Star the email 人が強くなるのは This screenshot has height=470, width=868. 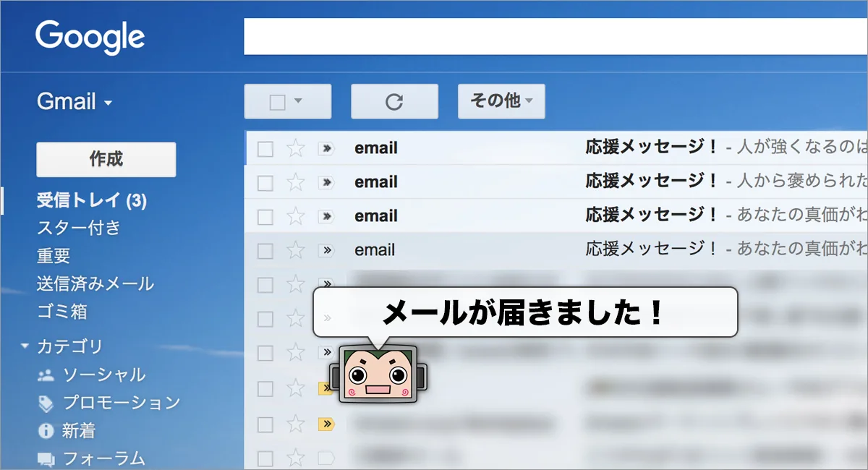295,148
